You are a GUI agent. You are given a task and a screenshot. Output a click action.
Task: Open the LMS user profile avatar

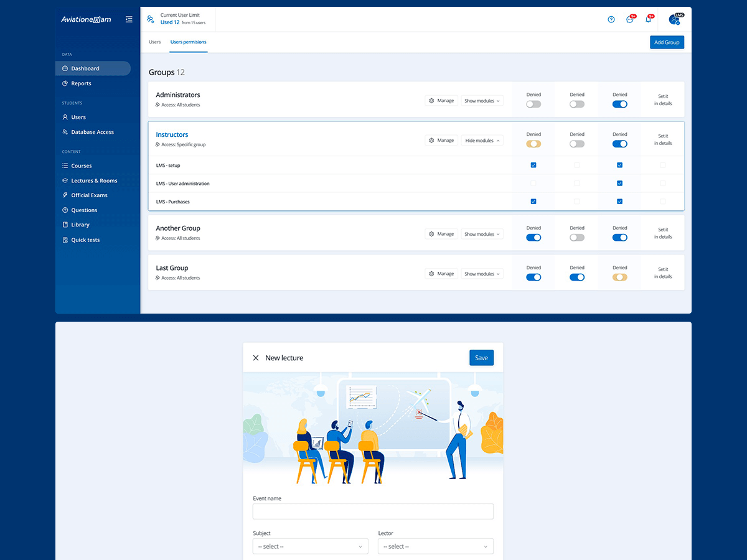click(x=675, y=19)
